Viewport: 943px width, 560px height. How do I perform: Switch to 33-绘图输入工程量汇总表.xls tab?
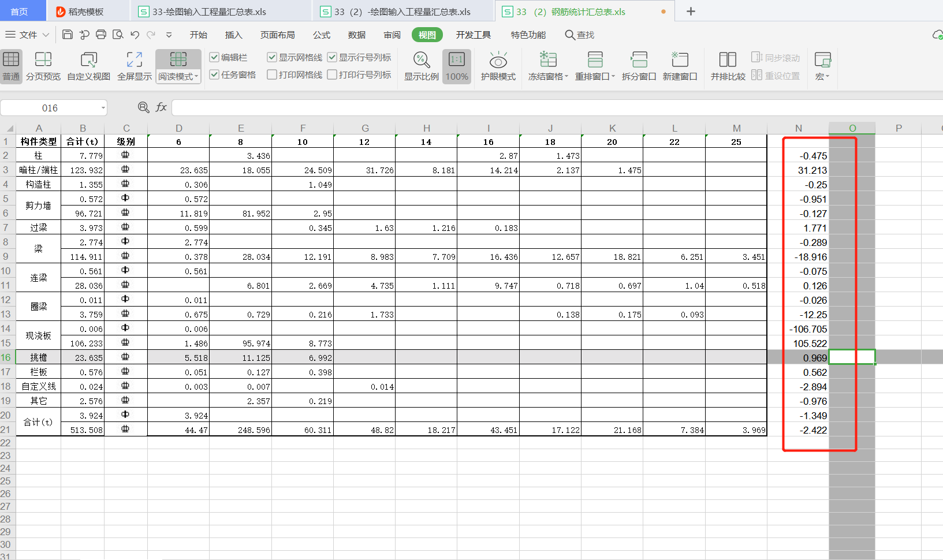click(x=221, y=12)
